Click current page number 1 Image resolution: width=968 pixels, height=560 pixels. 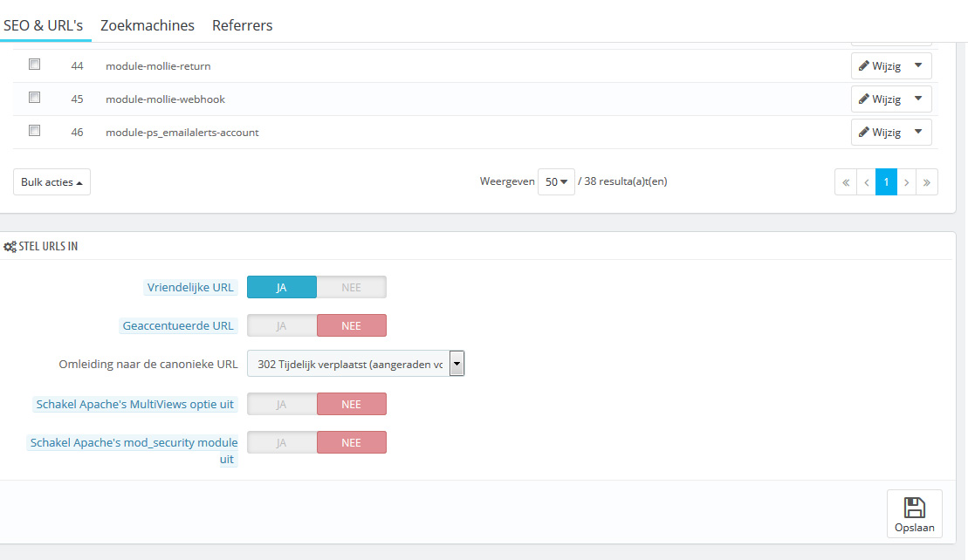click(x=886, y=182)
